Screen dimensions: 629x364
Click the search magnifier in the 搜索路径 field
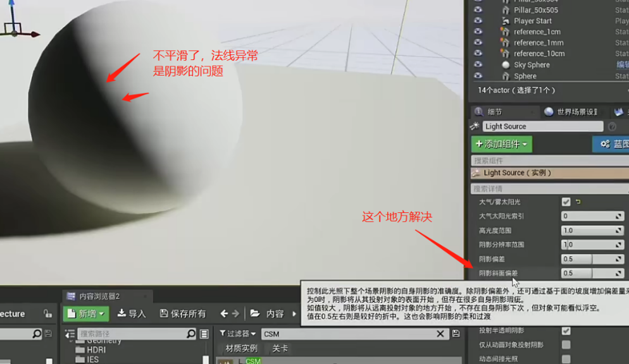(x=192, y=333)
